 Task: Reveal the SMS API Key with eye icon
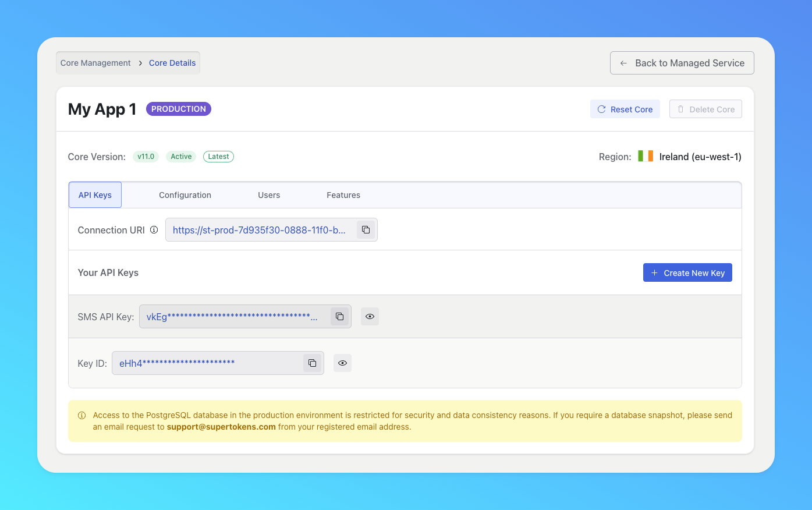pyautogui.click(x=370, y=317)
